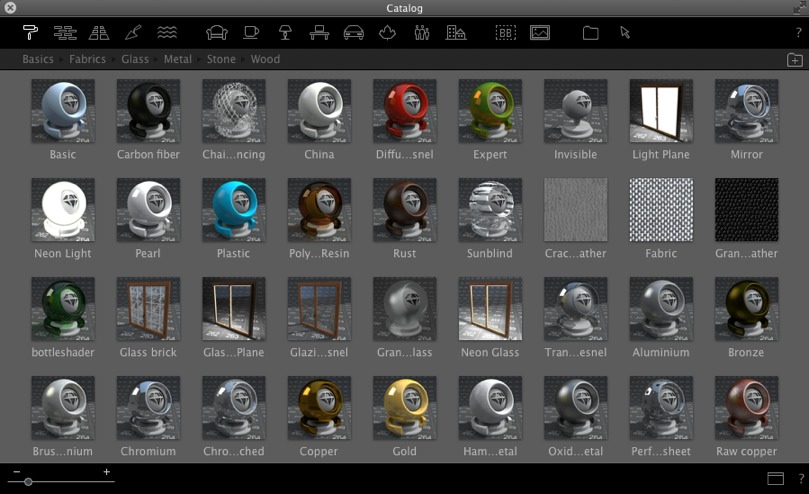The width and height of the screenshot is (809, 494).
Task: Select the Chromium metal thumbnail
Action: pos(148,408)
